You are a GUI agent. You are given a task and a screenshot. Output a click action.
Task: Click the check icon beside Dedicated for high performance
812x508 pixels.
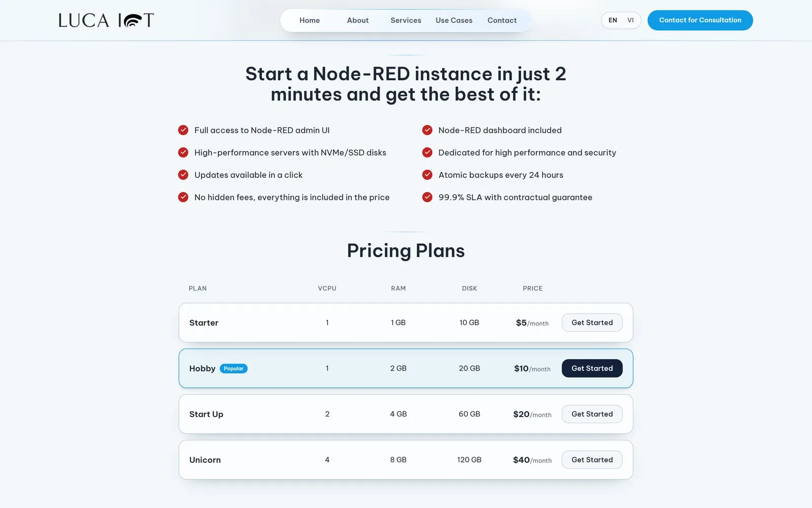[x=427, y=152]
